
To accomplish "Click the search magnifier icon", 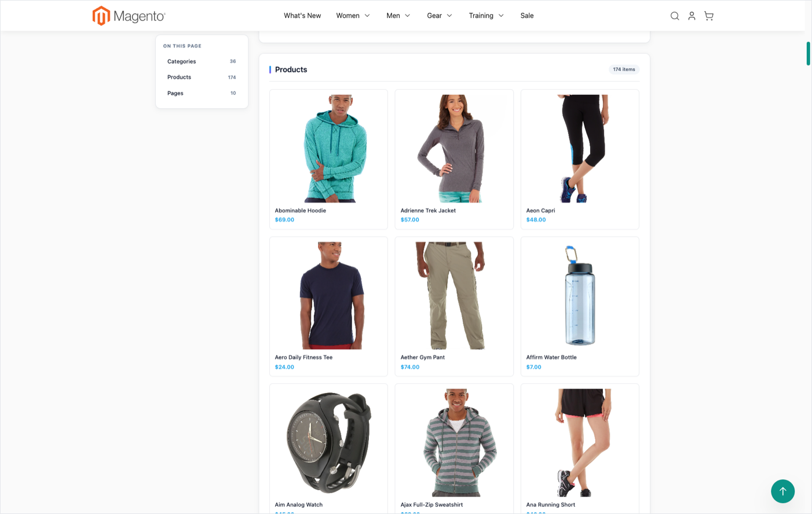I will pos(674,16).
